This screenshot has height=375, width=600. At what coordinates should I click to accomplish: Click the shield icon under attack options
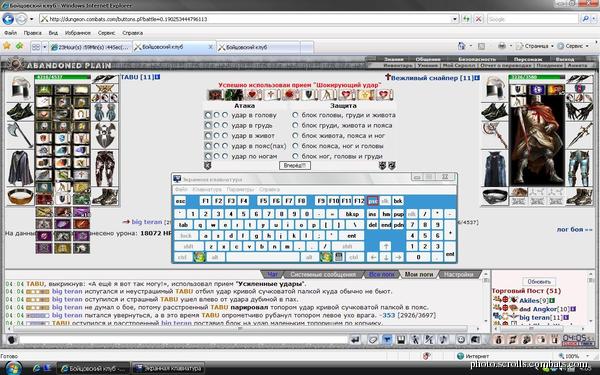(207, 165)
